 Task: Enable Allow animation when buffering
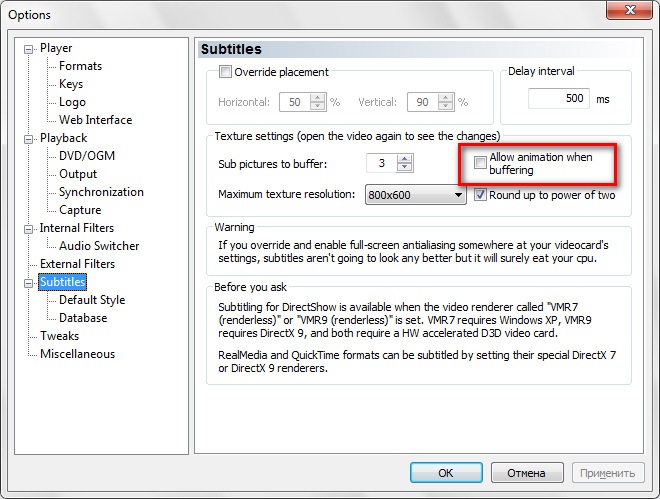[481, 162]
